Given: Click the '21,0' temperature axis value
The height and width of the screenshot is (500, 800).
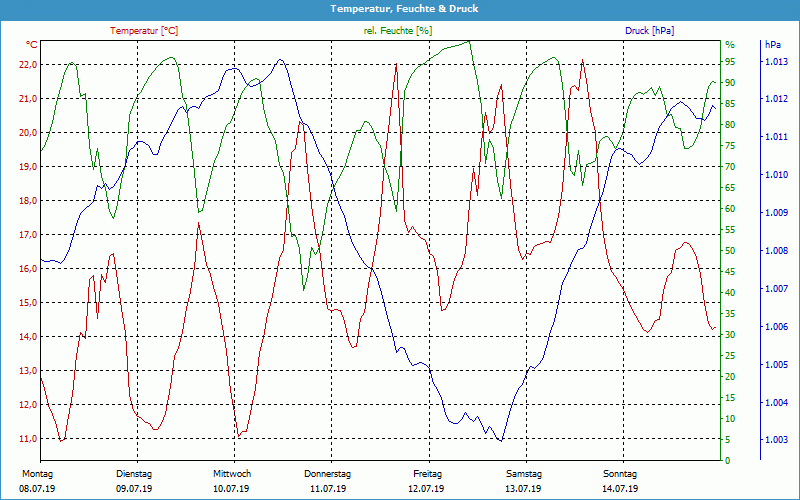Looking at the screenshot, I should [x=28, y=98].
